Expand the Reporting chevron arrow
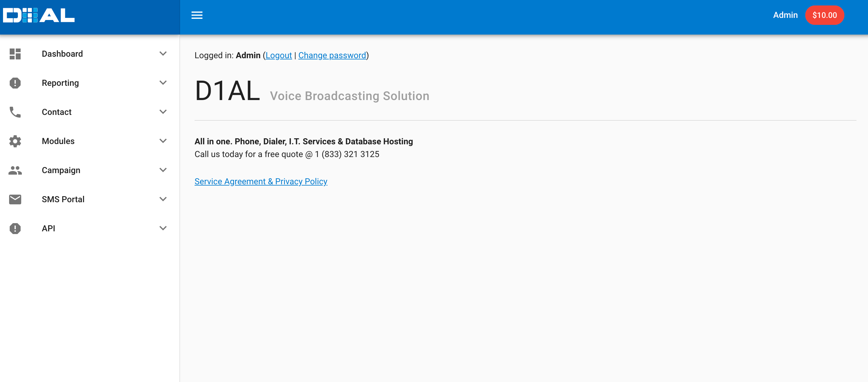 pyautogui.click(x=163, y=82)
